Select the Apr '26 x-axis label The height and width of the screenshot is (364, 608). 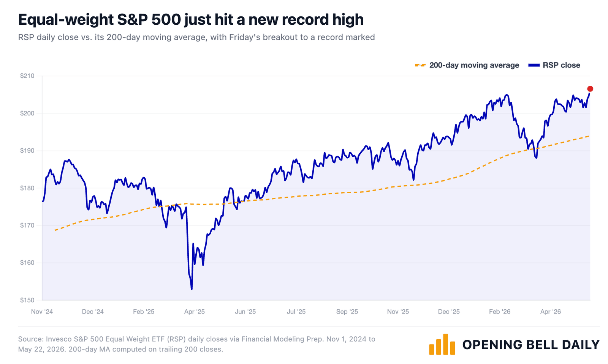point(550,312)
